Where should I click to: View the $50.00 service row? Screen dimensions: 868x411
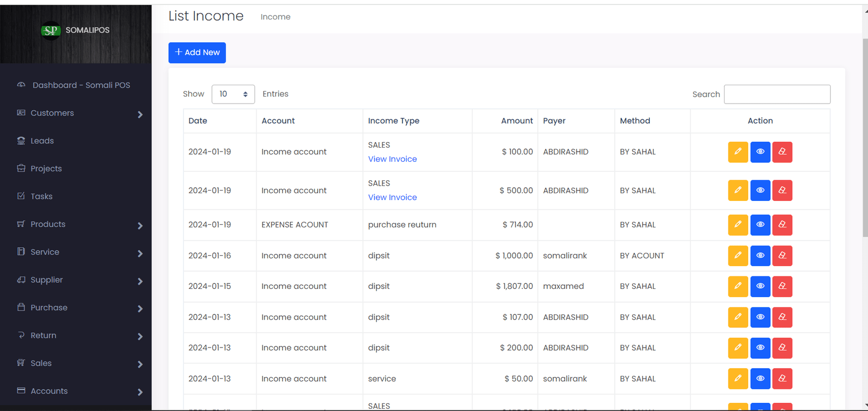click(760, 379)
